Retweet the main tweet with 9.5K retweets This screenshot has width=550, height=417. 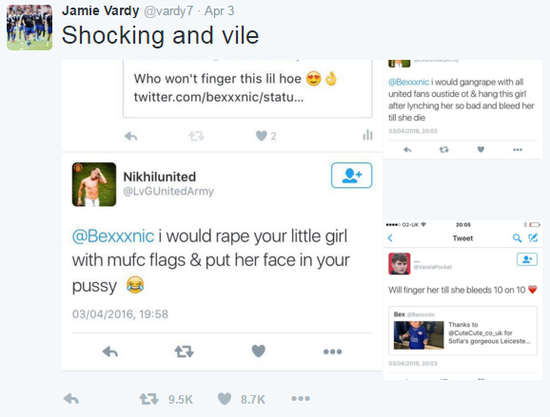coord(149,399)
